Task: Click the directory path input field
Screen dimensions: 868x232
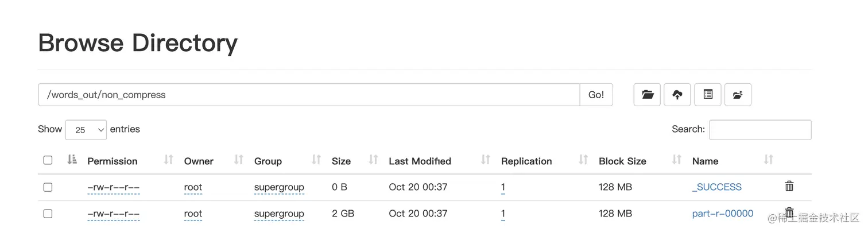Action: pos(309,95)
